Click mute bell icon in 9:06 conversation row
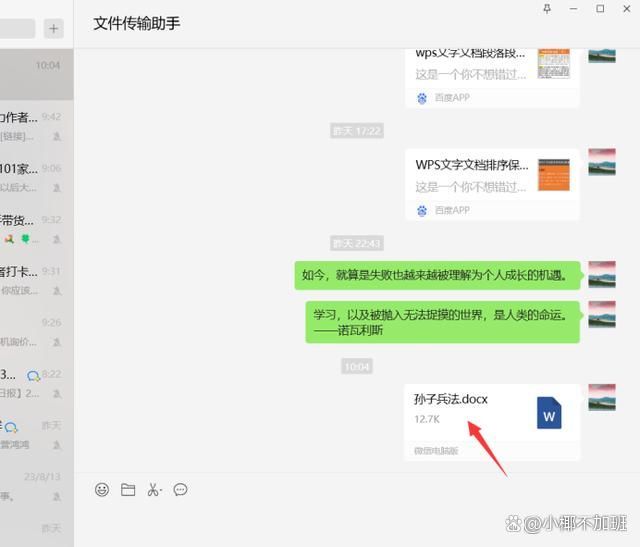 point(57,188)
